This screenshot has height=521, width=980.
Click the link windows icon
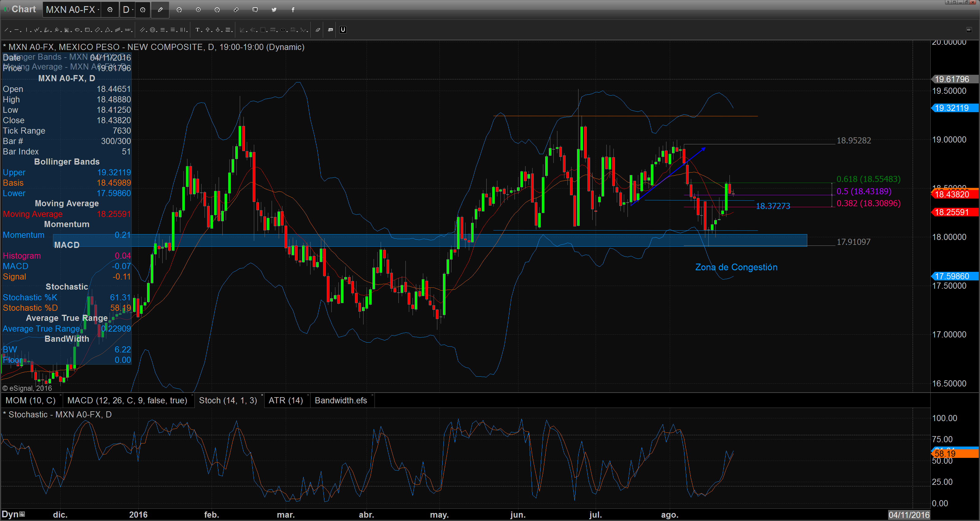click(x=236, y=10)
